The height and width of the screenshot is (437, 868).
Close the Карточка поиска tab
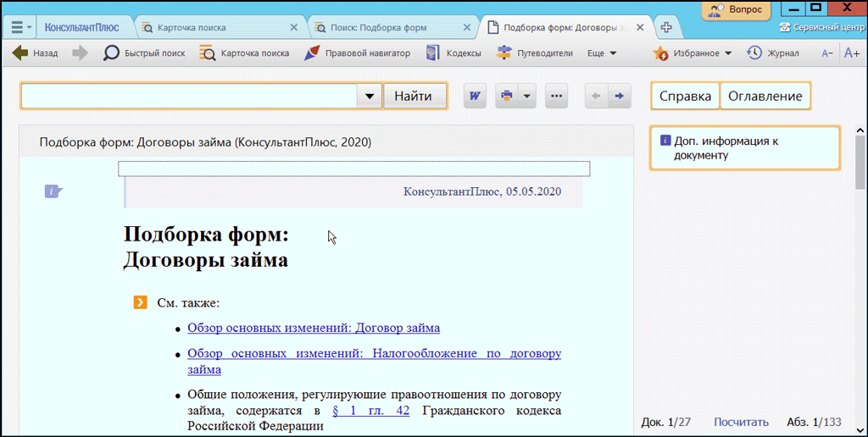[x=294, y=27]
